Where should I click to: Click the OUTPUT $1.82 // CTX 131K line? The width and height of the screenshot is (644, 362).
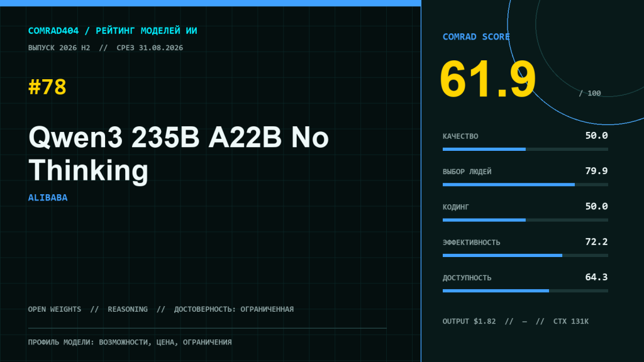click(x=516, y=321)
